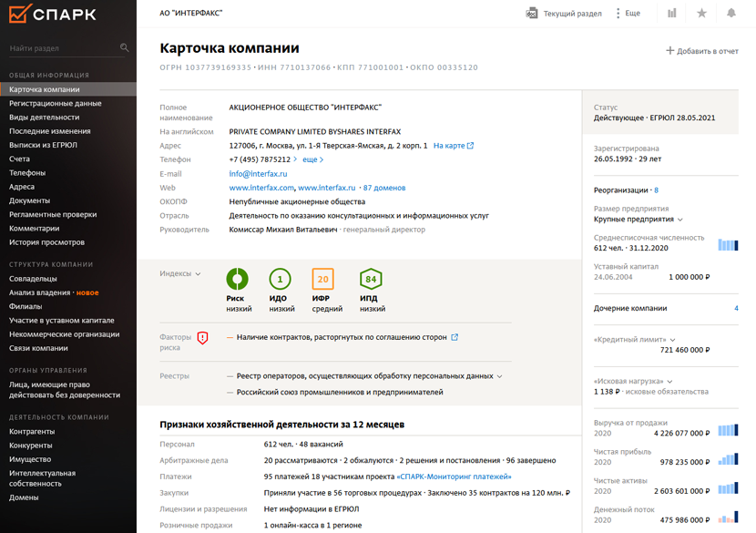
Task: Click the red risk factor shield icon
Action: [202, 338]
